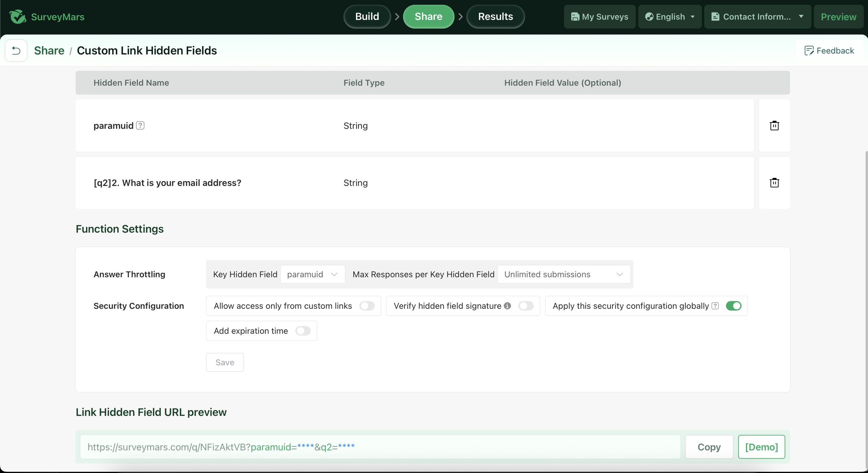The height and width of the screenshot is (473, 868).
Task: Click the help icon next to paramuid
Action: point(140,126)
